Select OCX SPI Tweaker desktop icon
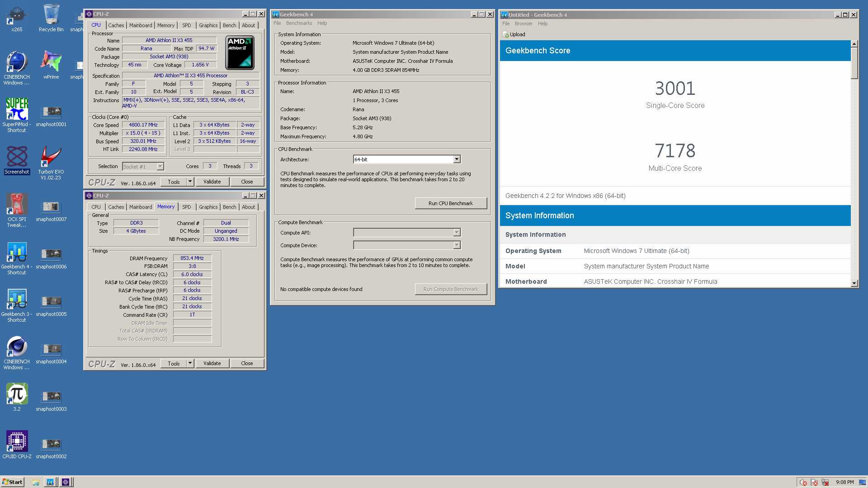 tap(17, 210)
